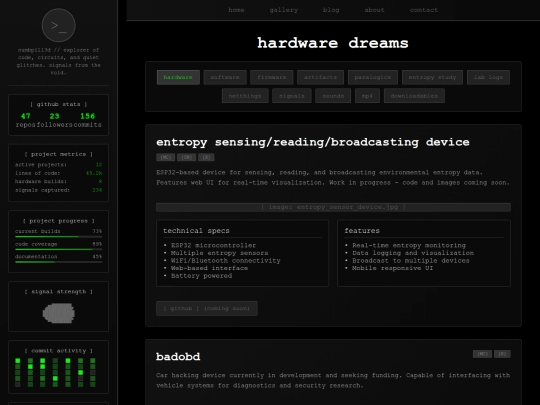540x405 pixels.
Task: Click the signal strength indicator graphic
Action: click(59, 313)
